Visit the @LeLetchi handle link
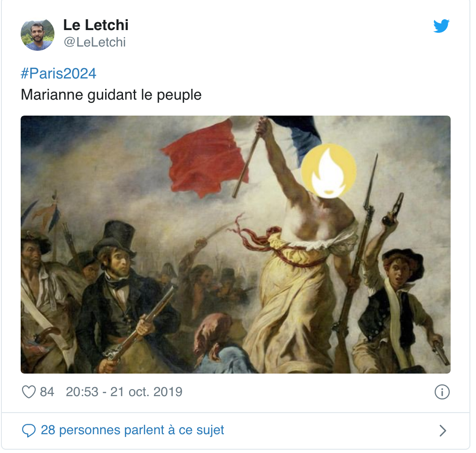Viewport: 476px width, 453px height. (x=94, y=42)
